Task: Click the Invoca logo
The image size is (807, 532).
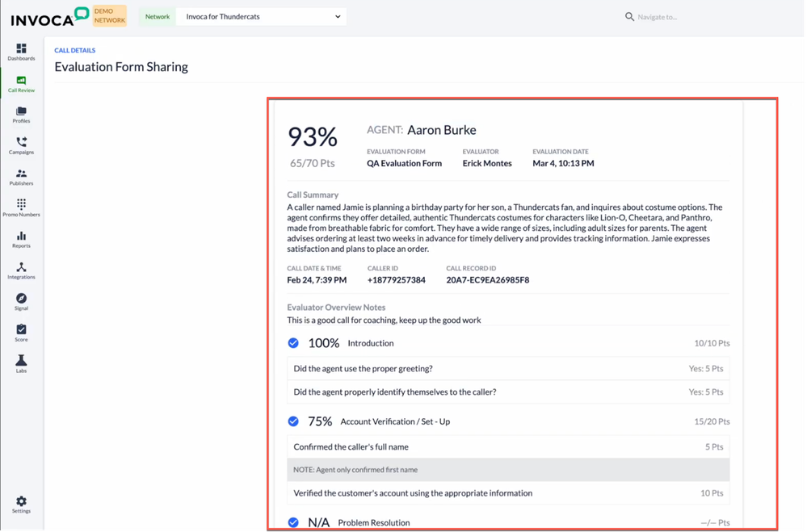Action: pos(49,16)
